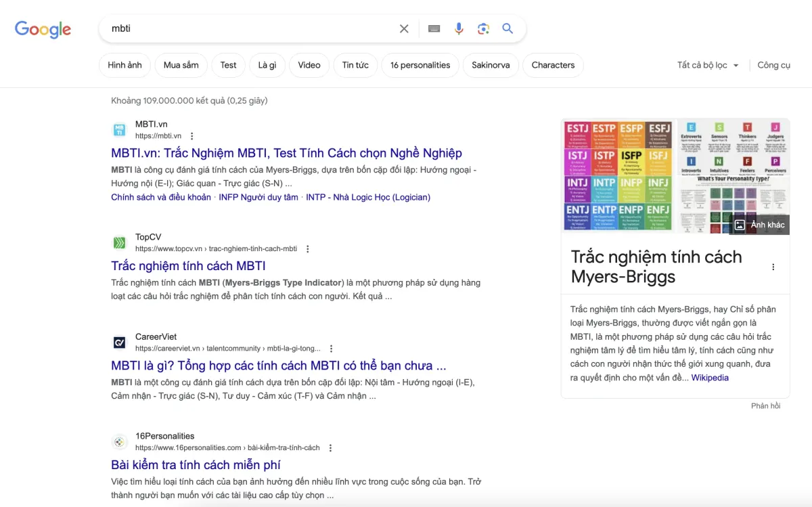Open knowledge panel three-dot menu
812x507 pixels.
tap(773, 267)
